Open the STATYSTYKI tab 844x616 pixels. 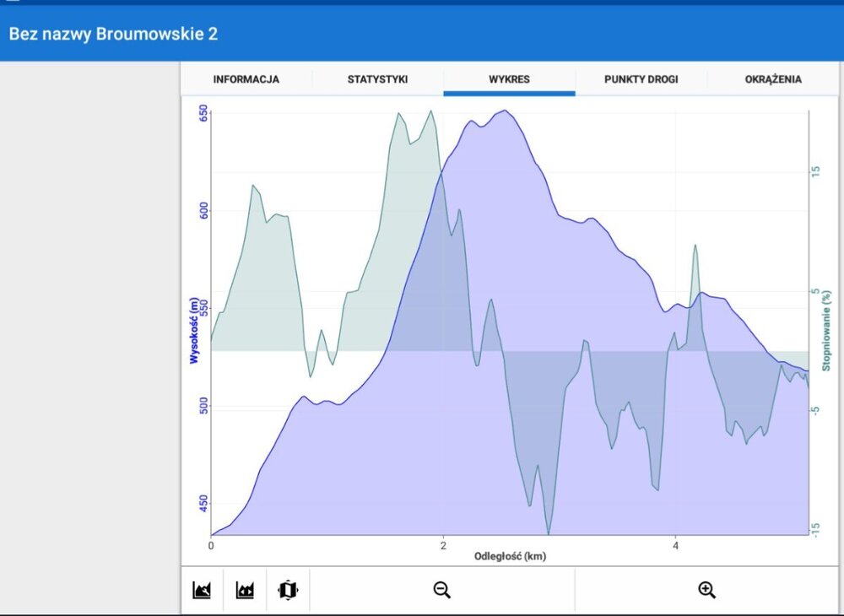(377, 79)
